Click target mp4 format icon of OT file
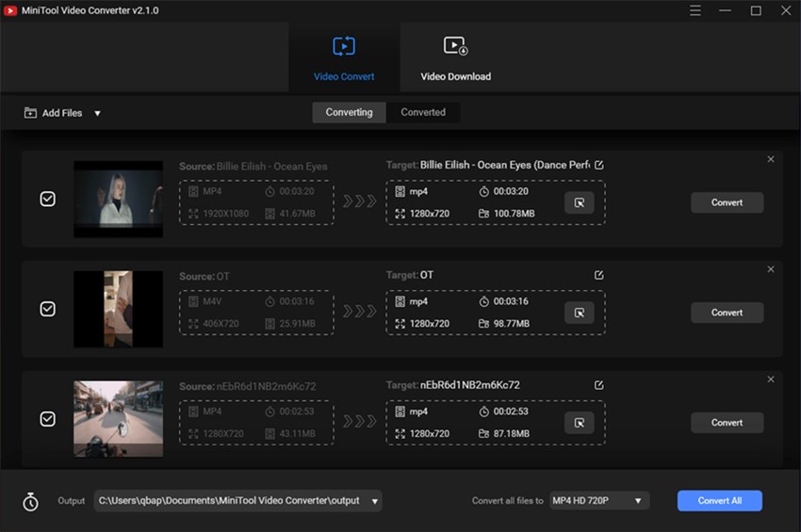801x532 pixels. [x=400, y=301]
